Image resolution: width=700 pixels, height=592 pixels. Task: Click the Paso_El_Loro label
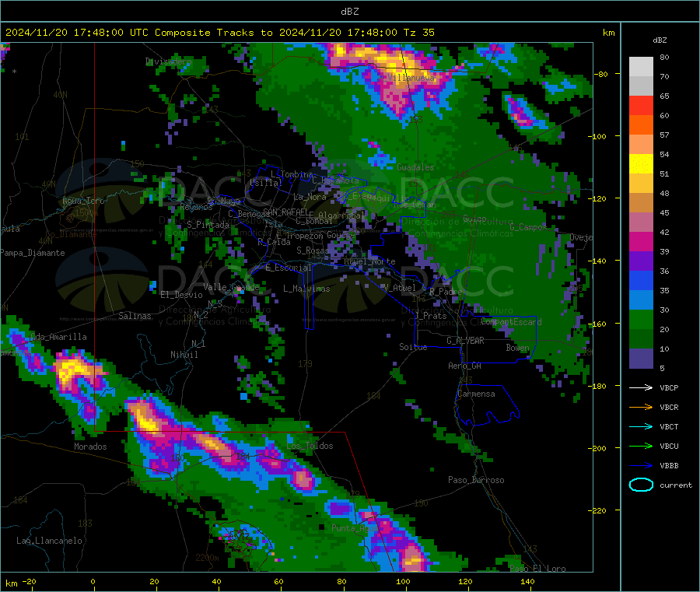coord(537,569)
